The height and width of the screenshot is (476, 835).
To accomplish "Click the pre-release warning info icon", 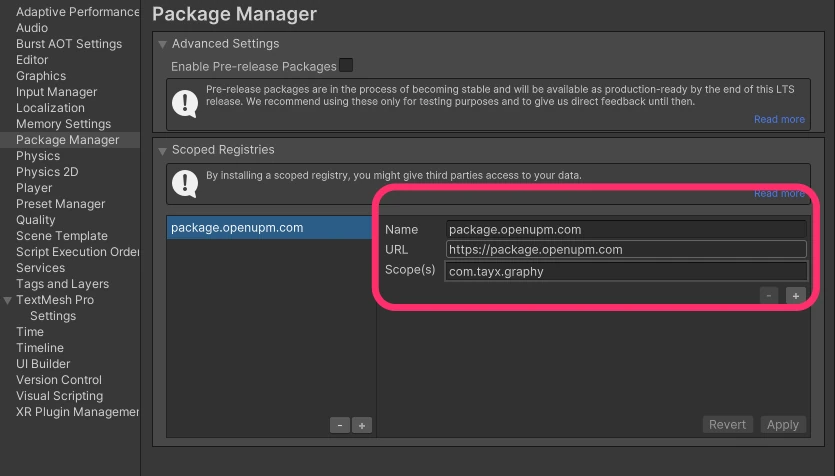I will [x=185, y=103].
